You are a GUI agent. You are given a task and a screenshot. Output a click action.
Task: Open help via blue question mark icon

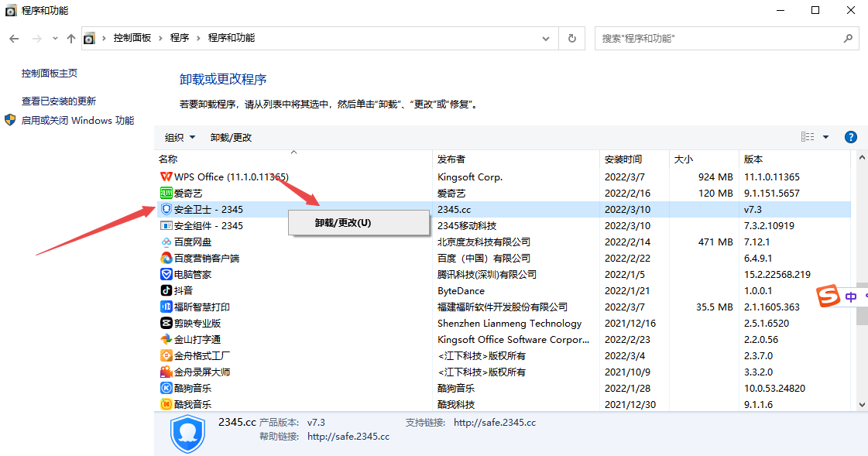pyautogui.click(x=850, y=137)
